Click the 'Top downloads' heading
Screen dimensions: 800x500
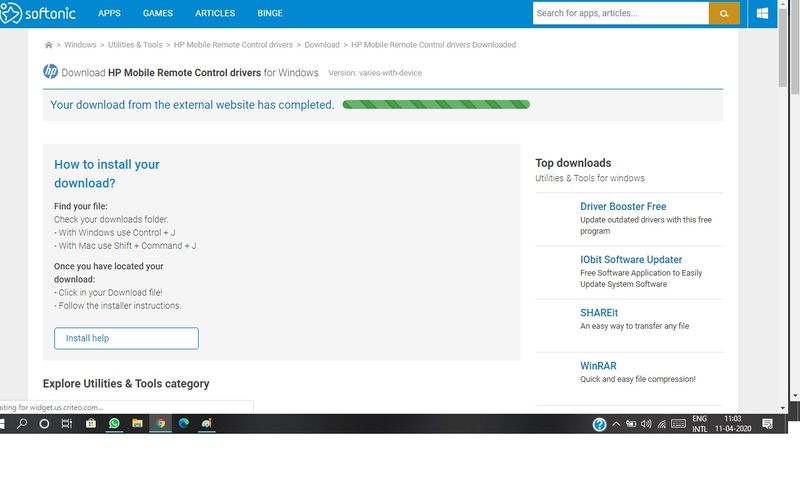point(573,163)
